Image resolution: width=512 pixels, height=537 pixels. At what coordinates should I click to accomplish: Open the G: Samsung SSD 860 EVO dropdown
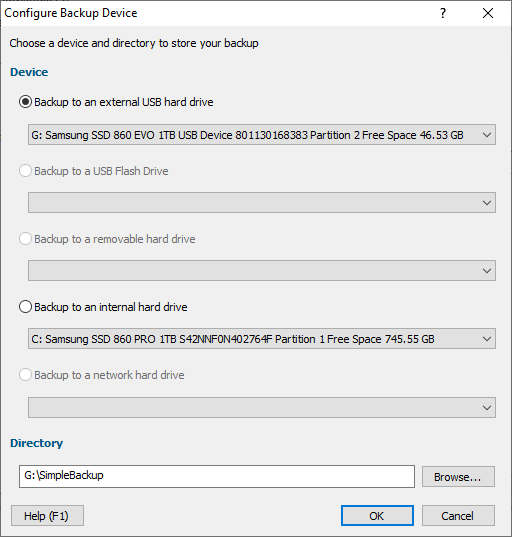(x=262, y=135)
